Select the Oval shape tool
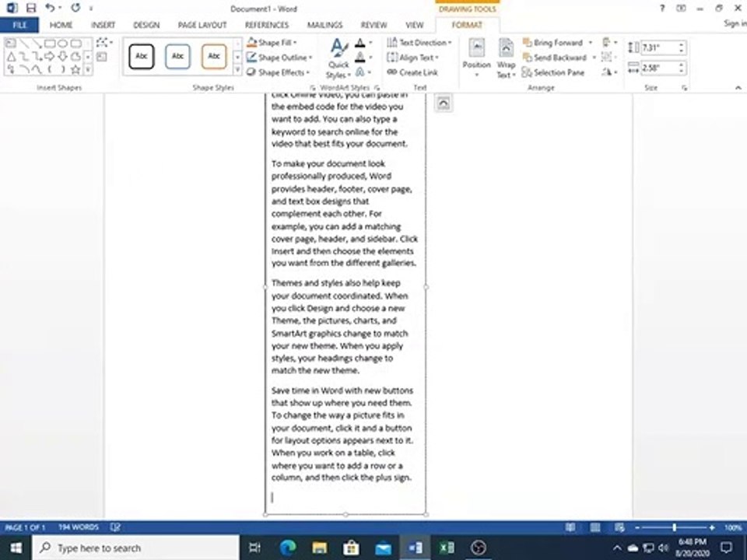The image size is (747, 560). [62, 44]
